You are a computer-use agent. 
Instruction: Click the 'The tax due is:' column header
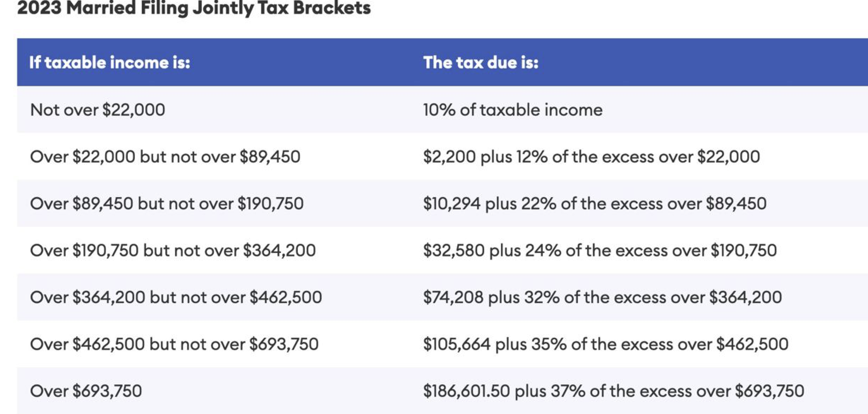(481, 63)
